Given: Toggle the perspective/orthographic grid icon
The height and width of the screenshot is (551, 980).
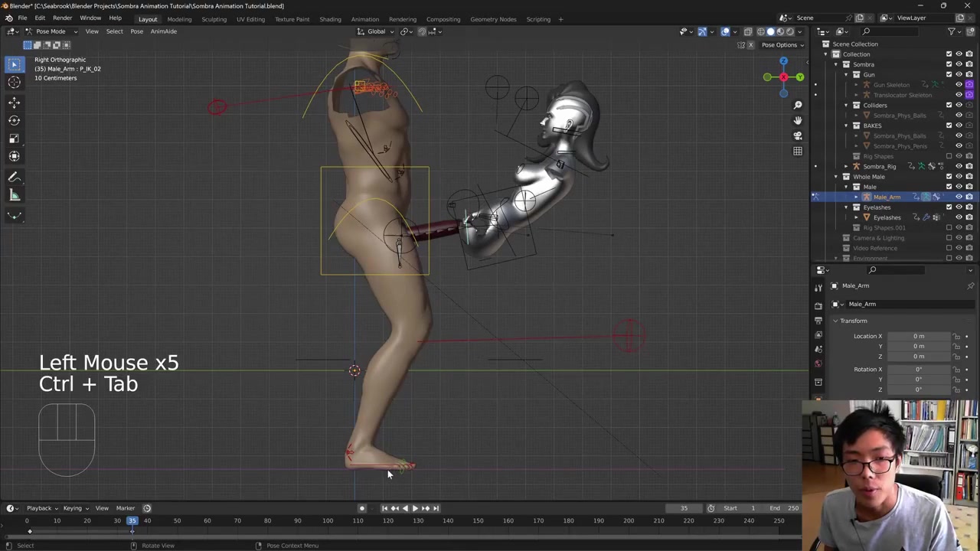Looking at the screenshot, I should pos(797,151).
